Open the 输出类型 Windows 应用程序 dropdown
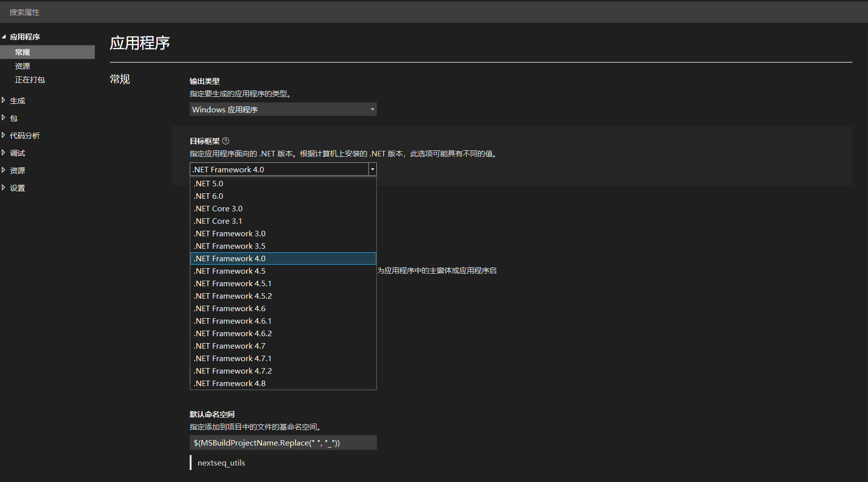 click(283, 109)
